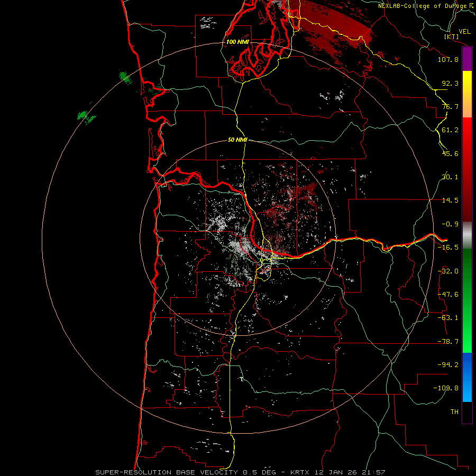
Task: Click the 14.5 velocity legend value
Action: point(450,200)
